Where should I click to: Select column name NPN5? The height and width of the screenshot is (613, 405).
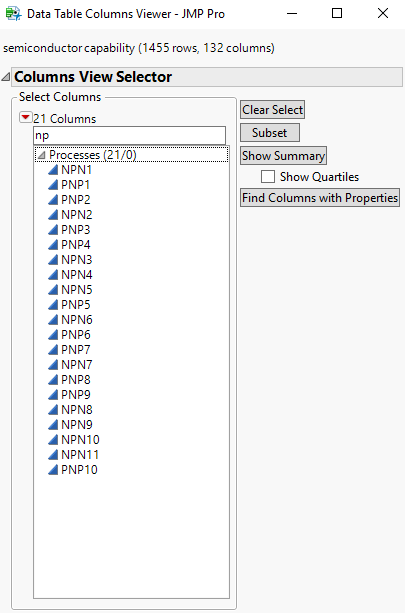(76, 290)
